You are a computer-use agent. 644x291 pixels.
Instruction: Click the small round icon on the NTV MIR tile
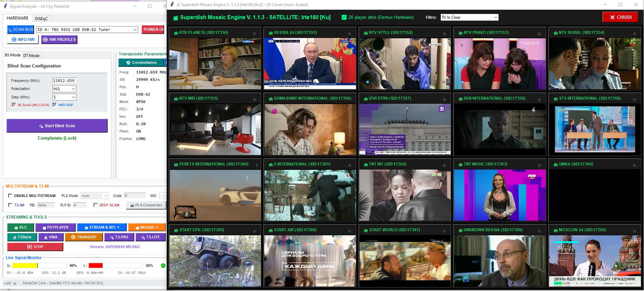tap(256, 100)
